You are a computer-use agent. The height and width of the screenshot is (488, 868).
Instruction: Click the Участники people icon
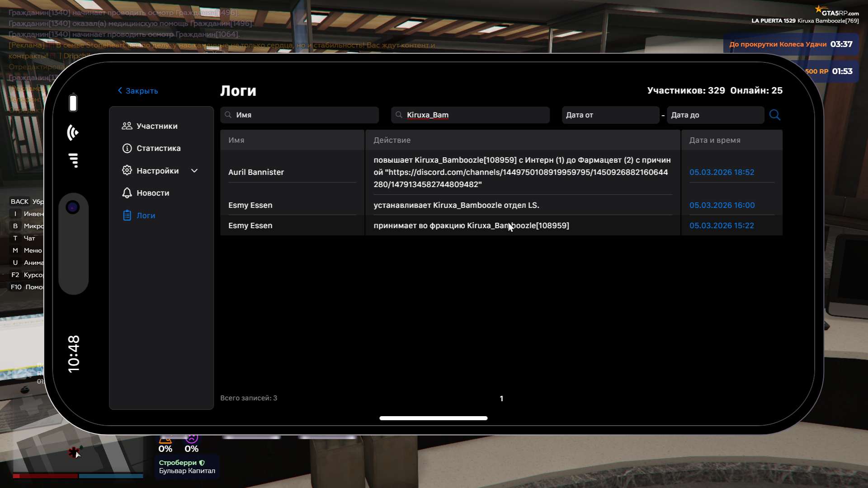coord(127,126)
